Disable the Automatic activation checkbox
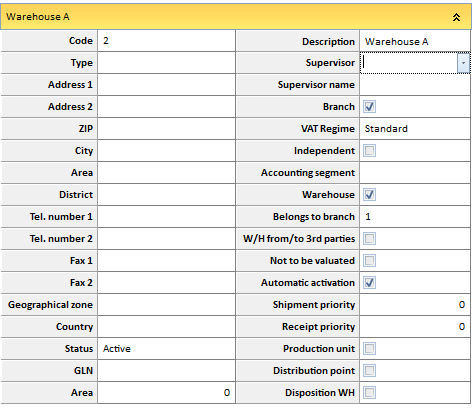 pyautogui.click(x=369, y=283)
